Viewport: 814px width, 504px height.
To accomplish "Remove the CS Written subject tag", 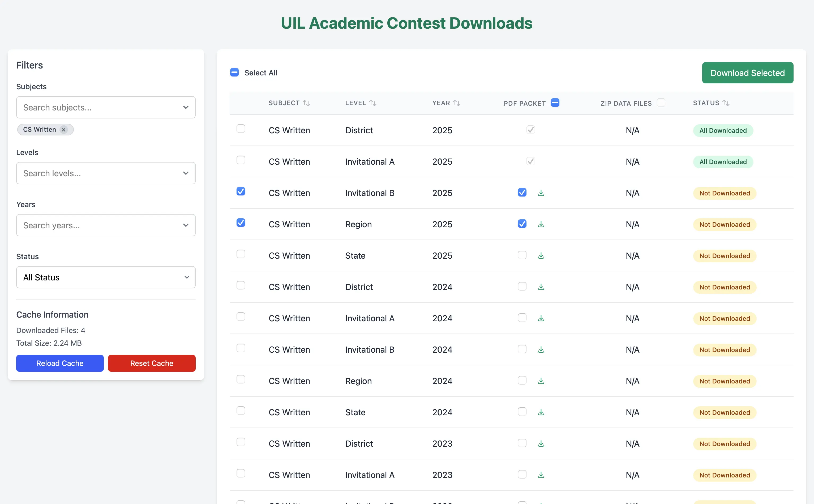I will point(63,129).
